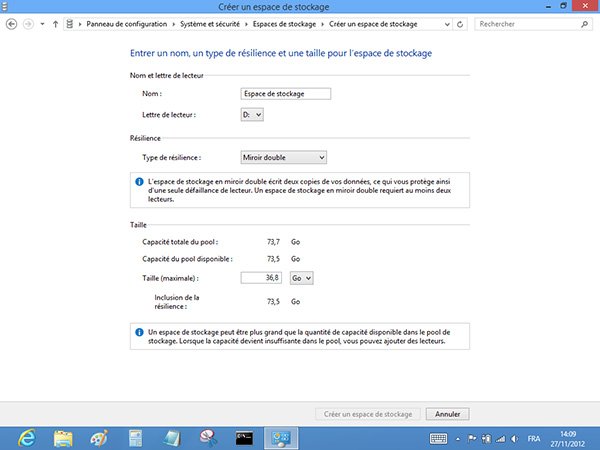Edit the Nom text field

click(x=286, y=94)
